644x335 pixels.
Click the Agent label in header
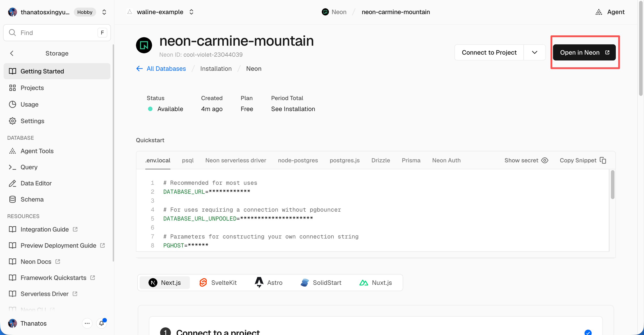pos(616,12)
